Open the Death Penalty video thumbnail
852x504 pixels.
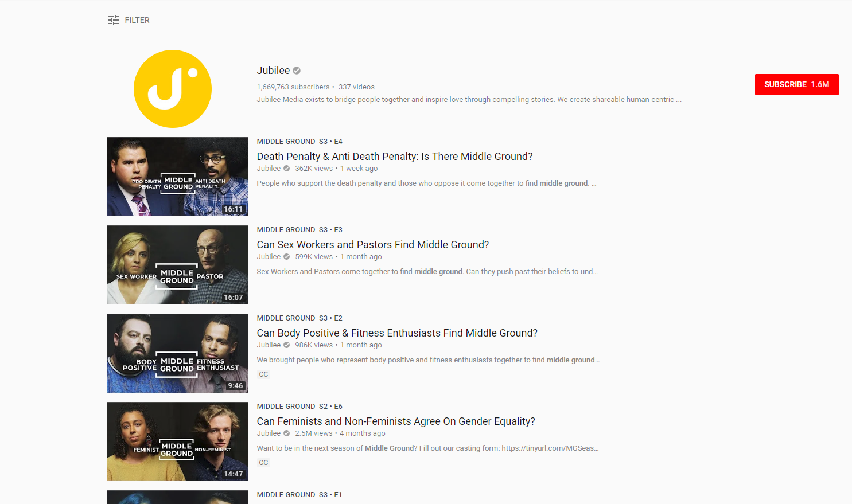pyautogui.click(x=177, y=177)
